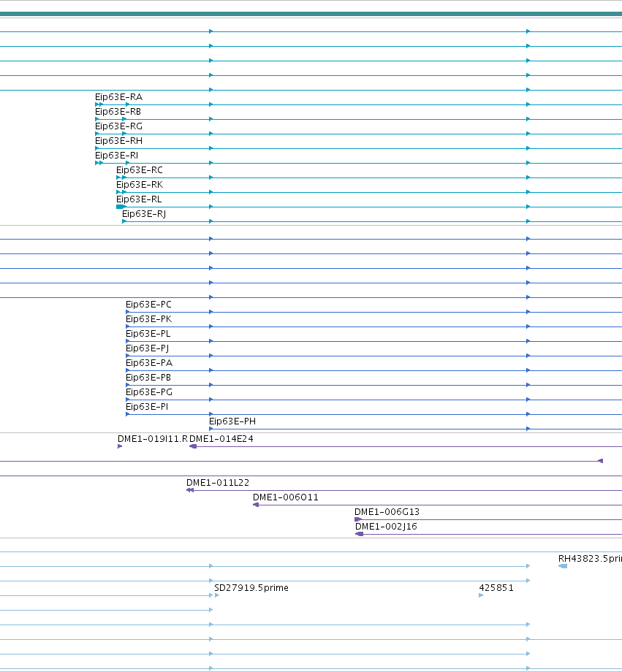
Task: Select the Eip63E-RK transcript label
Action: click(140, 185)
